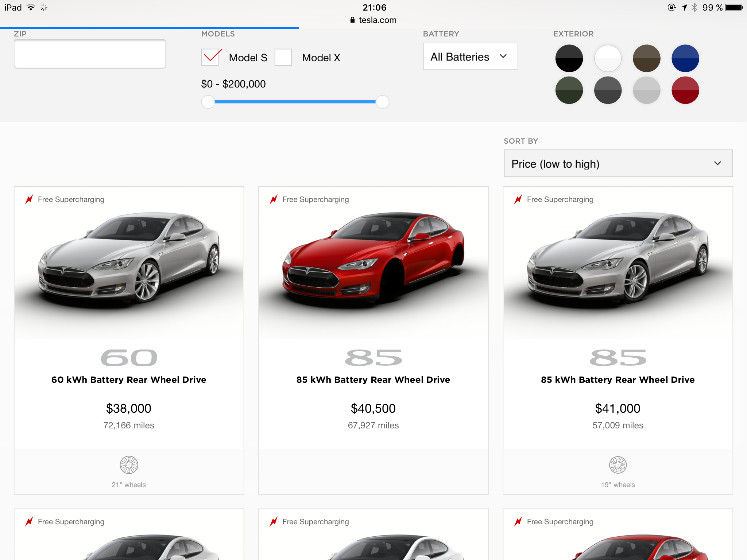Click the 19" wheels icon
747x560 pixels.
(x=618, y=465)
